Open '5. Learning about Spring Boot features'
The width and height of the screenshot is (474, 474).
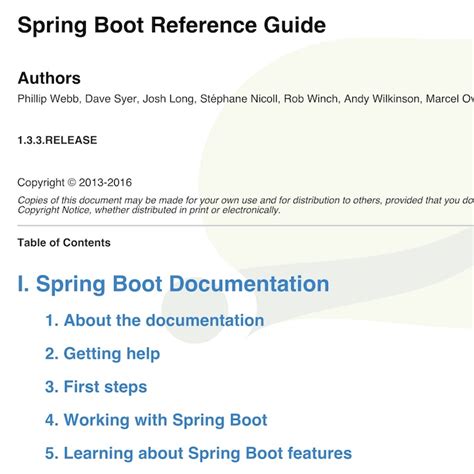pyautogui.click(x=199, y=453)
